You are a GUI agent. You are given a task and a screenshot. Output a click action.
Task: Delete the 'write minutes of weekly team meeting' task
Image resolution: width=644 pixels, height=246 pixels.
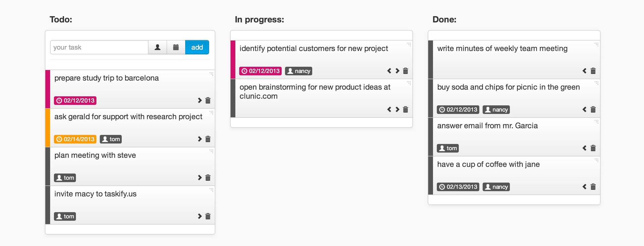point(593,71)
